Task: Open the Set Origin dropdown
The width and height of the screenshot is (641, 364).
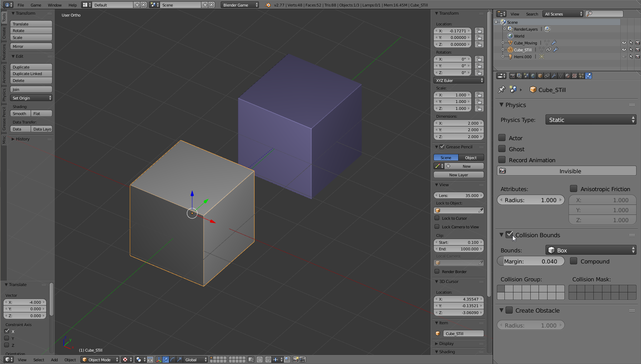Action: 31,98
